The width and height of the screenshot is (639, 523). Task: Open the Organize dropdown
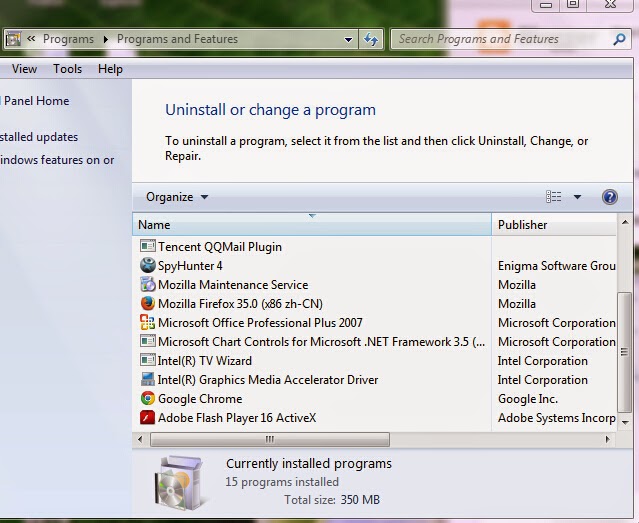pyautogui.click(x=177, y=197)
